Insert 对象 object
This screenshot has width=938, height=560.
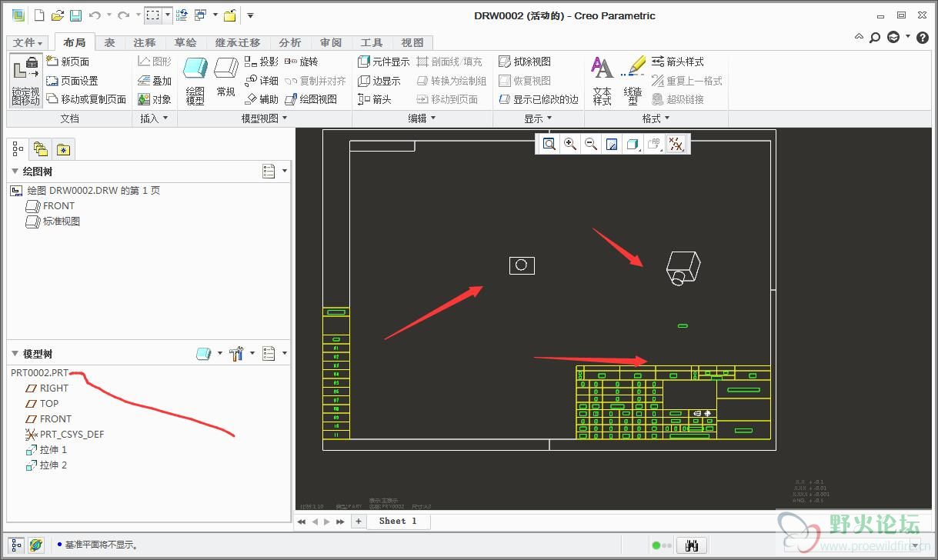[x=155, y=99]
